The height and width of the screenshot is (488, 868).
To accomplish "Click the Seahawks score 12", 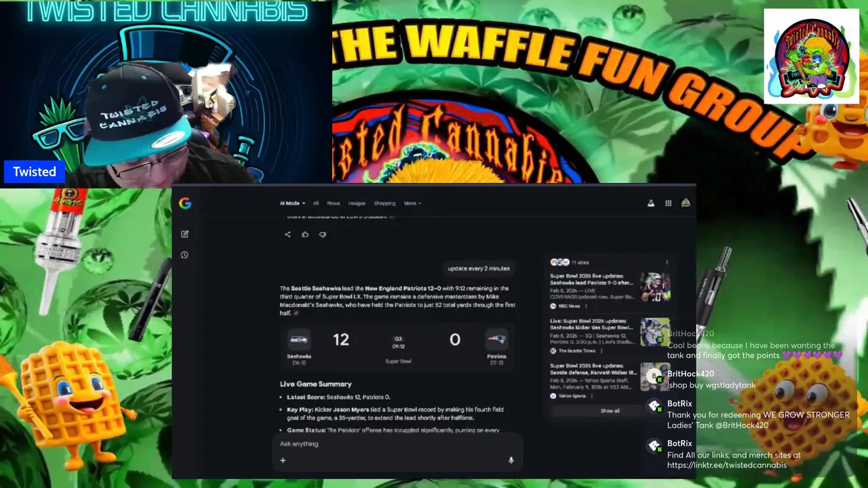I will [x=341, y=340].
